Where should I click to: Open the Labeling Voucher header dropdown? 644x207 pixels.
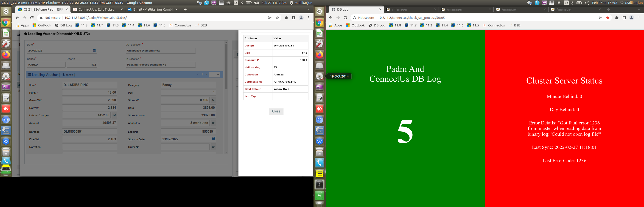click(215, 75)
